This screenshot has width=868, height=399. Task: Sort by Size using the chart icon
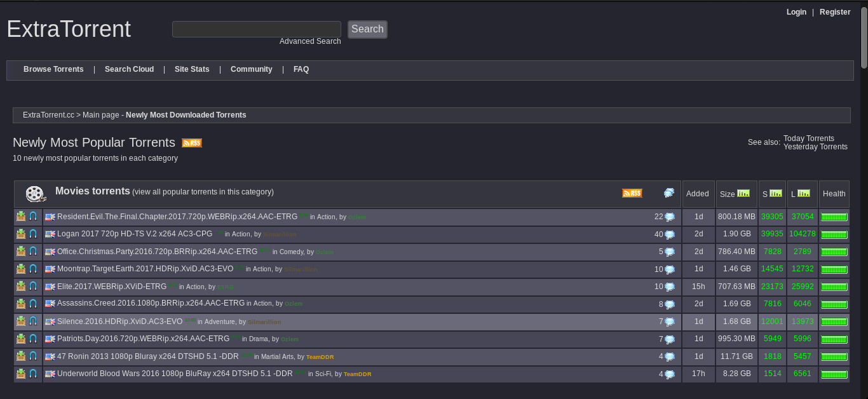pos(743,193)
